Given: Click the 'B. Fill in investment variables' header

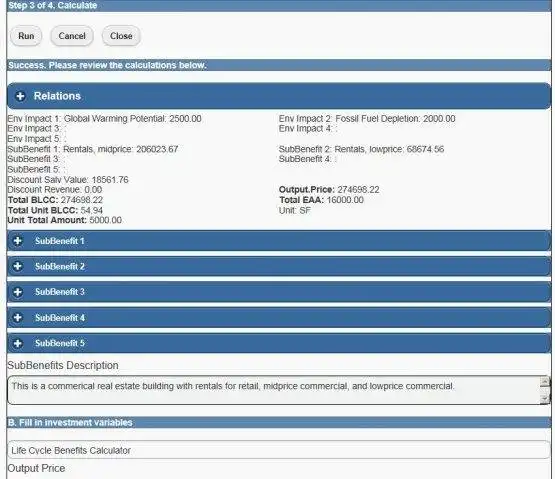Looking at the screenshot, I should [x=70, y=422].
